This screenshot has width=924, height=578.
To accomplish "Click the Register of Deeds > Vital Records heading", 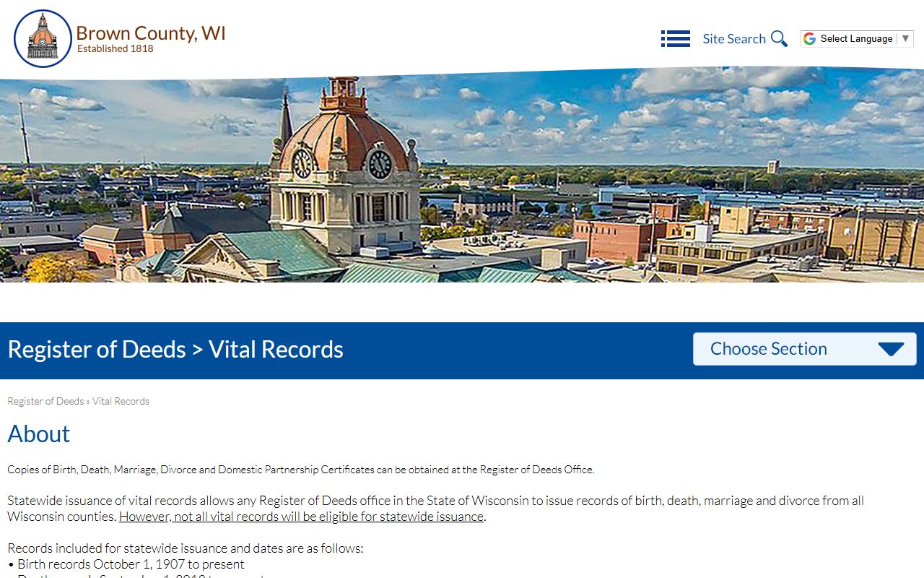I will (175, 349).
